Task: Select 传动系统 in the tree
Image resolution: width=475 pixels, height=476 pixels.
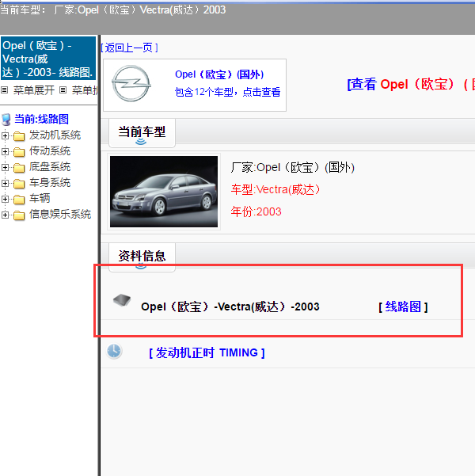Action: click(50, 150)
